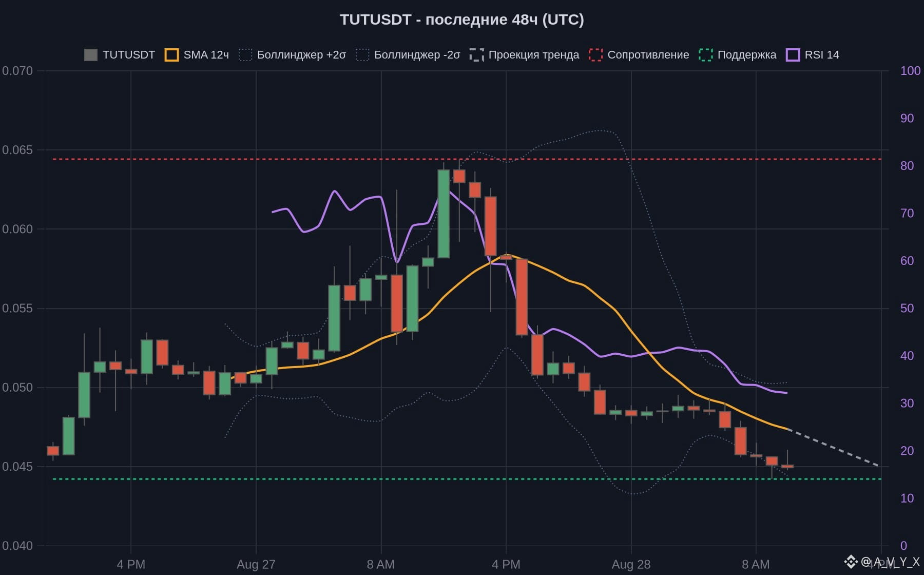Click the last red candle near support
The width and height of the screenshot is (924, 575).
(787, 467)
